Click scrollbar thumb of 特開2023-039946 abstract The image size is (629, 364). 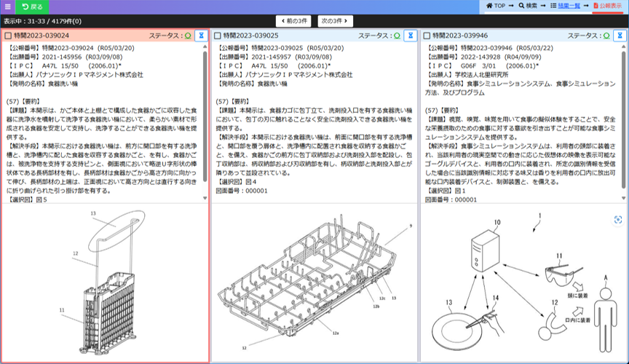pyautogui.click(x=623, y=120)
